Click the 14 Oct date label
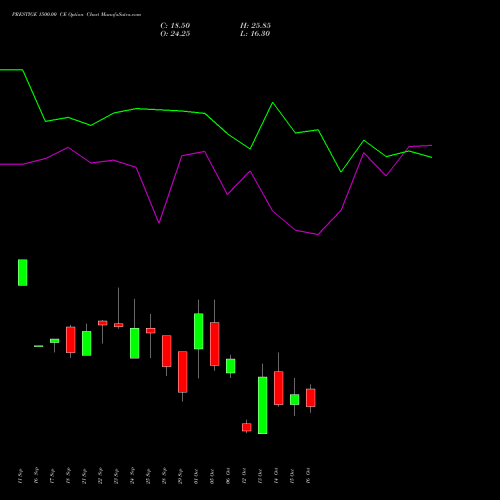Screen dimensions: 500x500 [276, 476]
